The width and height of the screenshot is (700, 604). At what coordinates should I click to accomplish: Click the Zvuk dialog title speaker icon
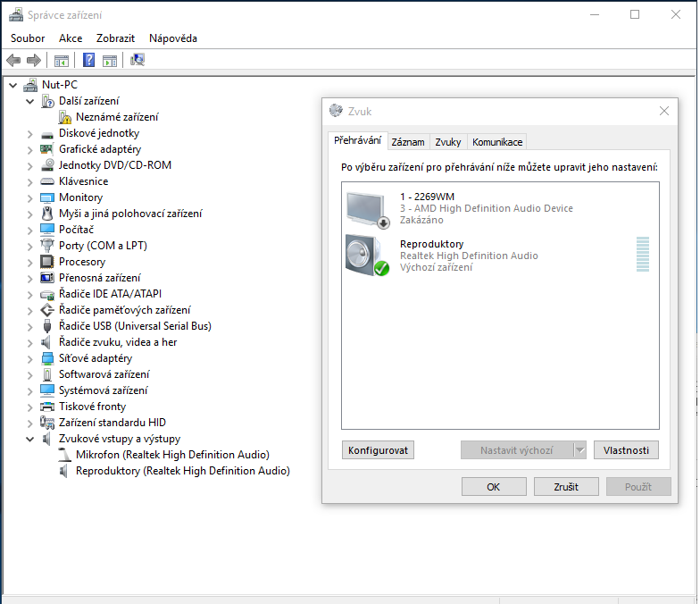point(336,111)
